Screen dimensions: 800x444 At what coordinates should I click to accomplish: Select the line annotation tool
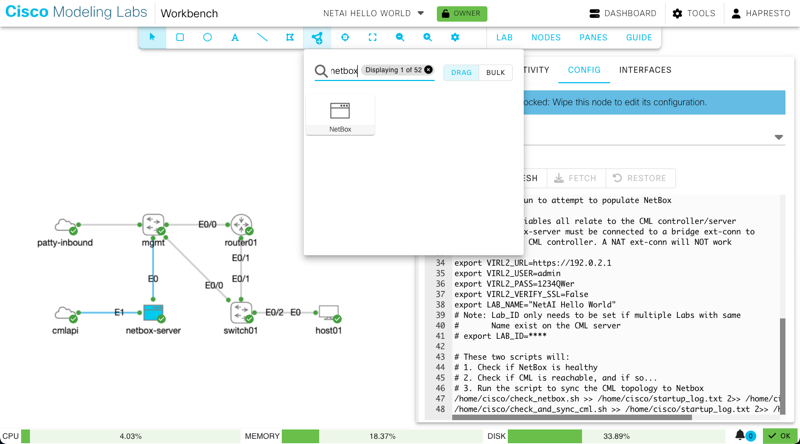coord(262,37)
